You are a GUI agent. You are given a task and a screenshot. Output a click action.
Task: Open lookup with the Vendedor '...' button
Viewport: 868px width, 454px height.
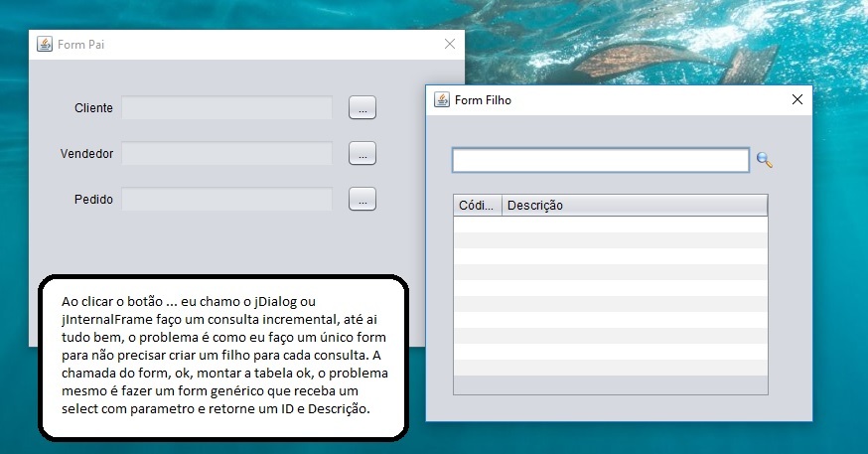tap(362, 153)
